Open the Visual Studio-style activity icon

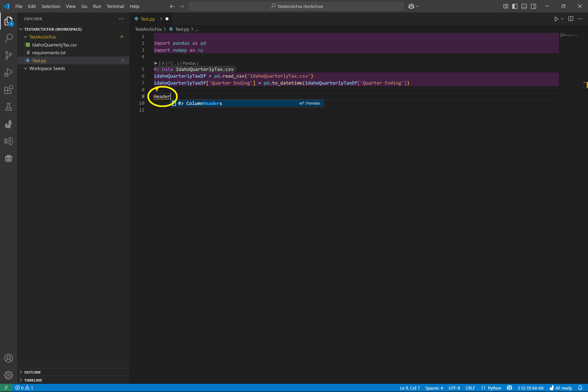pyautogui.click(x=9, y=141)
